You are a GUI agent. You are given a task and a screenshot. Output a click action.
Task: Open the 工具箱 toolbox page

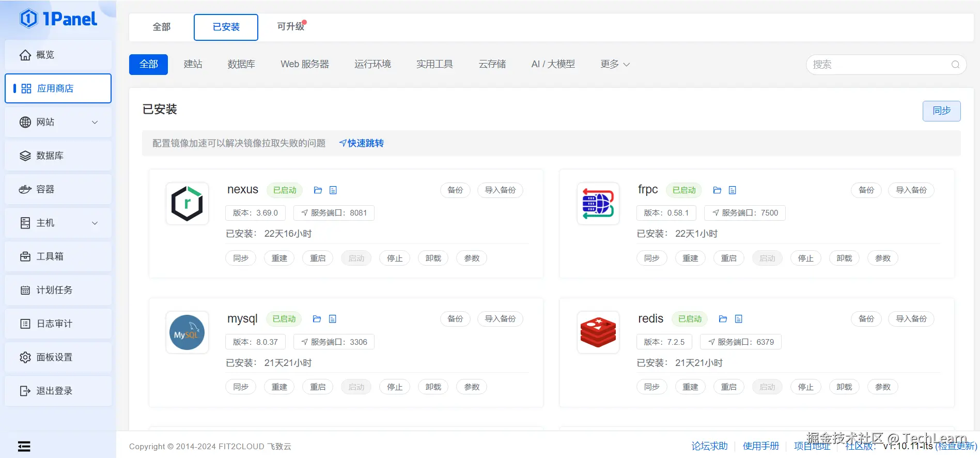(58, 256)
